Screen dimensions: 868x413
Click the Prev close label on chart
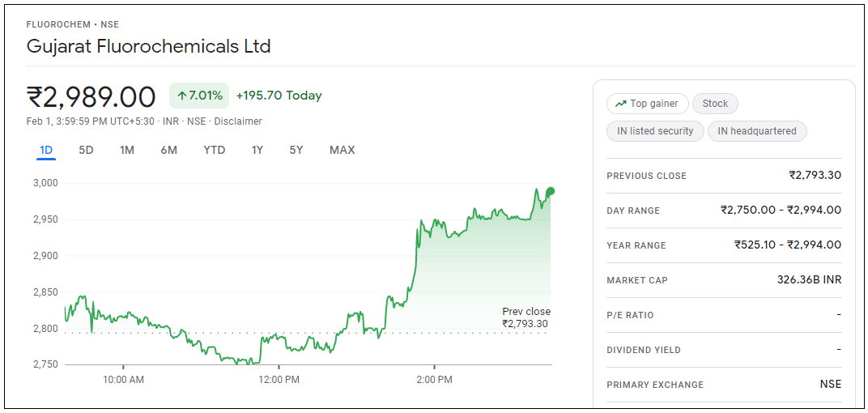[525, 312]
